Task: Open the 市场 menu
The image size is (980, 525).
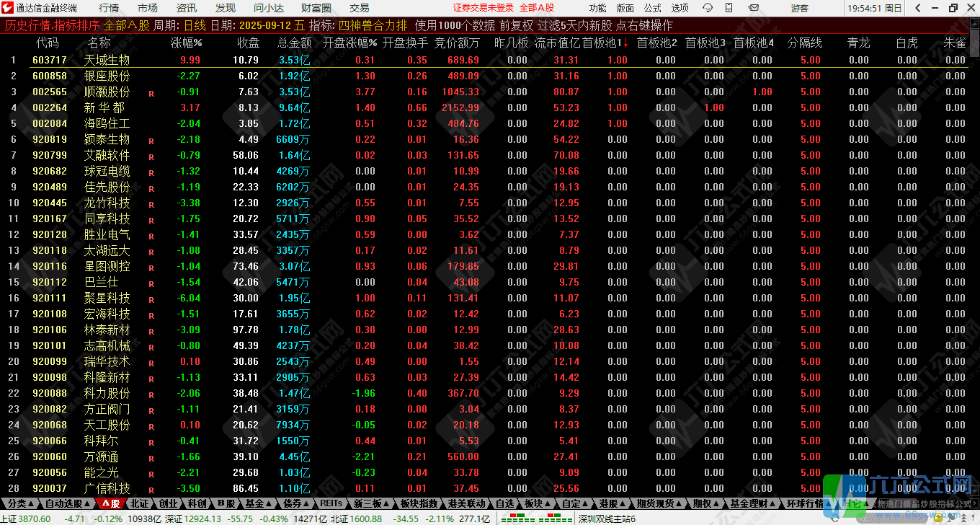Action: (148, 8)
